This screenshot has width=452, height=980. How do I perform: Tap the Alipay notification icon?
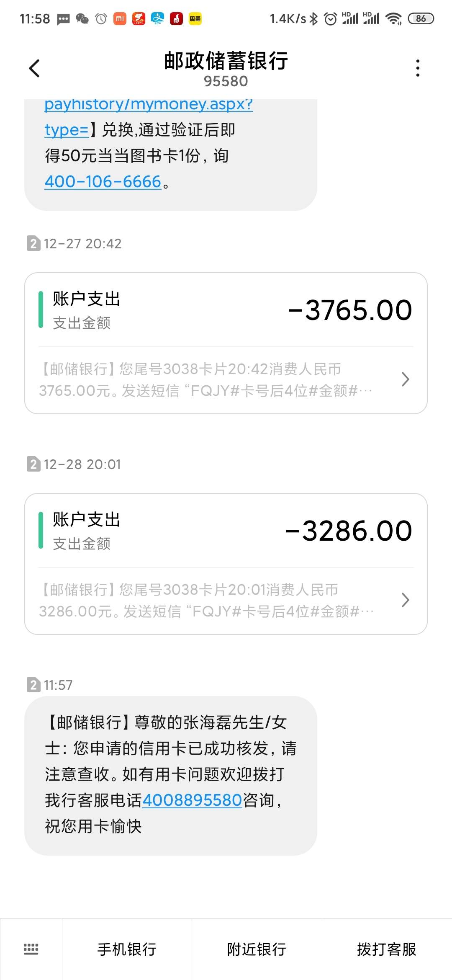coord(157,18)
